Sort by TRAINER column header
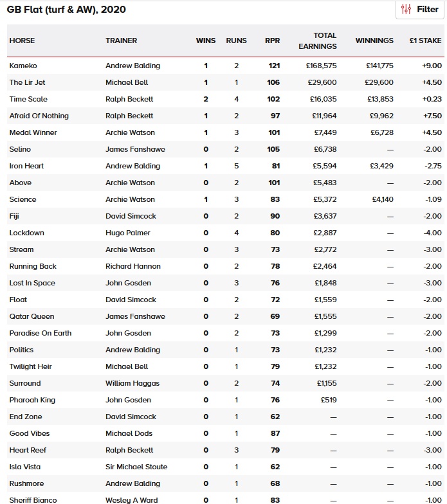This screenshot has height=504, width=447. pyautogui.click(x=121, y=40)
